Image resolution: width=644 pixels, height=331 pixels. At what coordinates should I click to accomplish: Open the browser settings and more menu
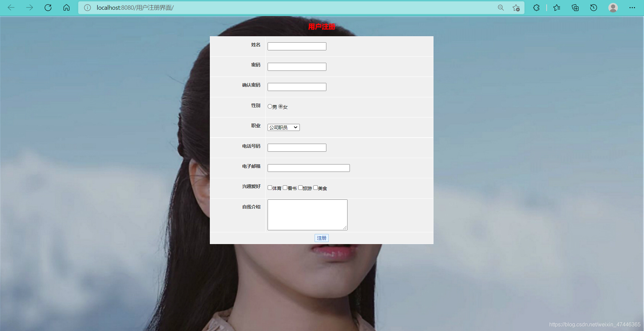[632, 7]
